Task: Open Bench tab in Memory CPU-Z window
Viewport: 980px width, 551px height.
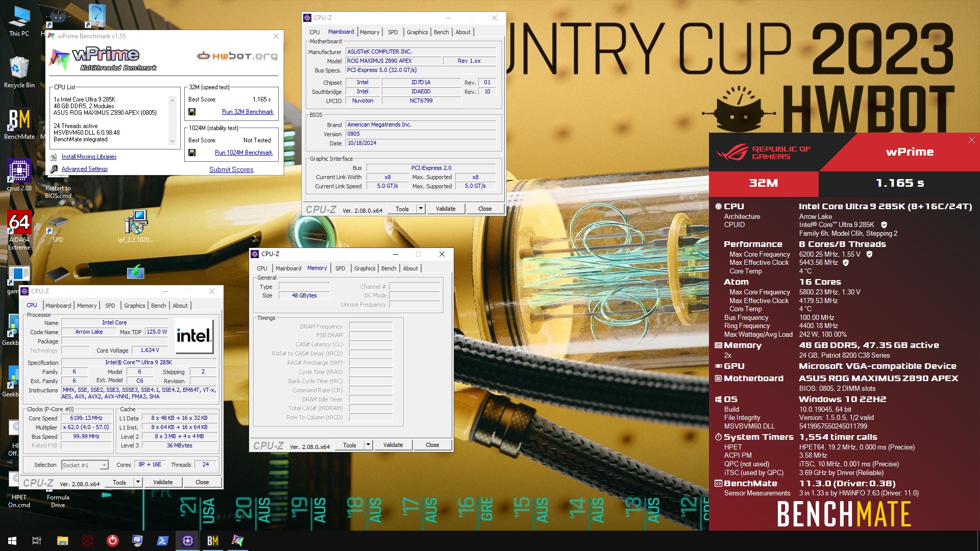Action: click(x=389, y=268)
